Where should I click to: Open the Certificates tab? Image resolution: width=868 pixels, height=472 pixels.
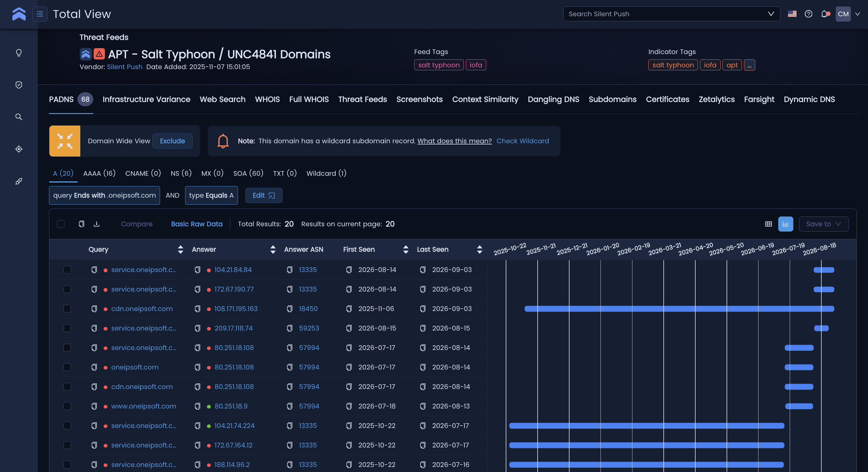668,100
